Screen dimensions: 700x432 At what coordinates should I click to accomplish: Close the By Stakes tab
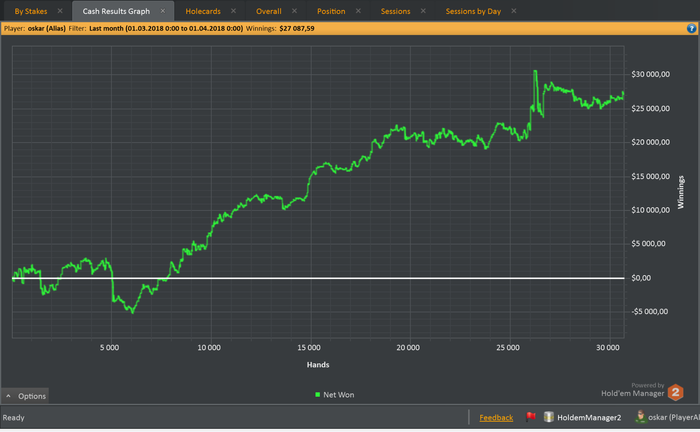coord(60,11)
